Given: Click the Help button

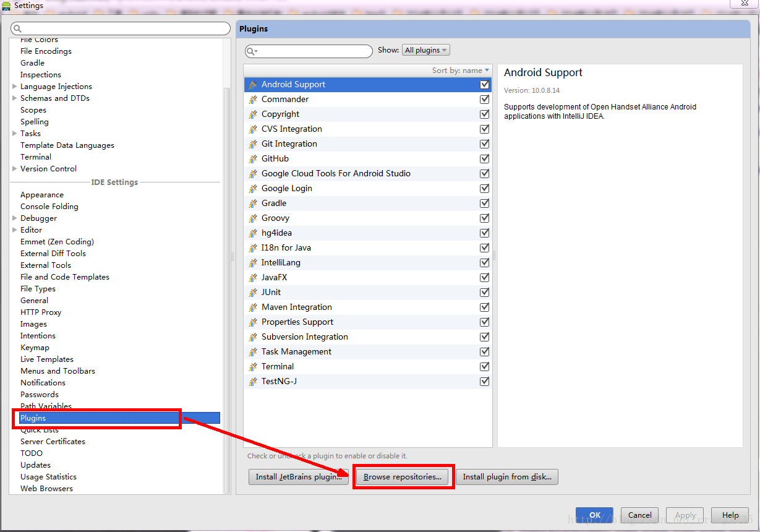Looking at the screenshot, I should click(x=730, y=515).
